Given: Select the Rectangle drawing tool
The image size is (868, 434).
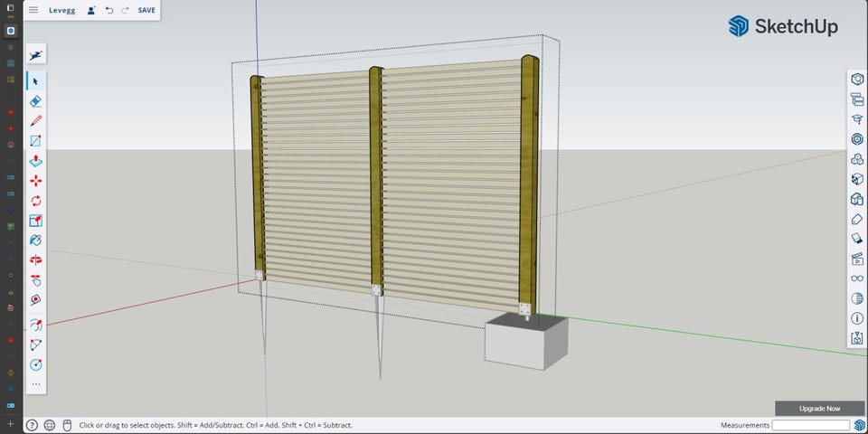Looking at the screenshot, I should 36,141.
